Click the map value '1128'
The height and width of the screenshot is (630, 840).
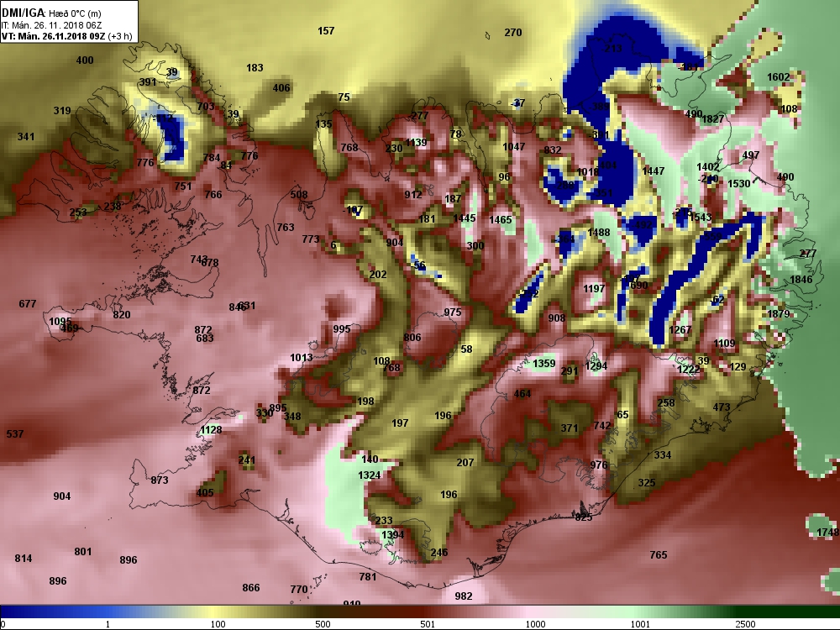[x=211, y=429]
